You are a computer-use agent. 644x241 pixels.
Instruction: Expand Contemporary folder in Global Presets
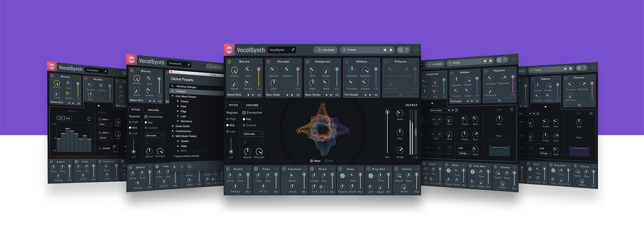(173, 131)
